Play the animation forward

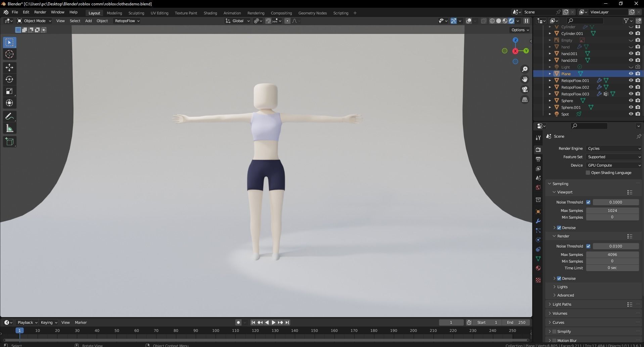(273, 322)
